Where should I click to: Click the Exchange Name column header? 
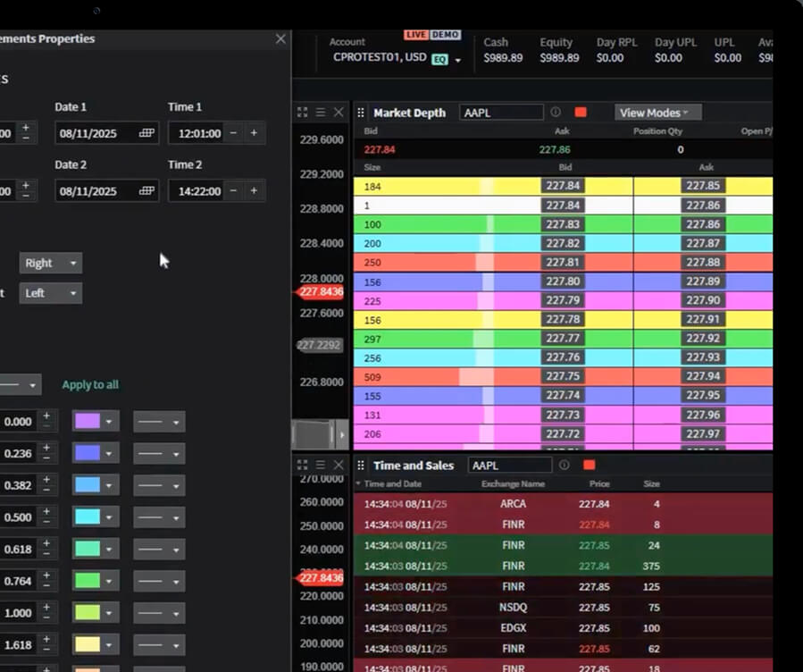tap(513, 484)
